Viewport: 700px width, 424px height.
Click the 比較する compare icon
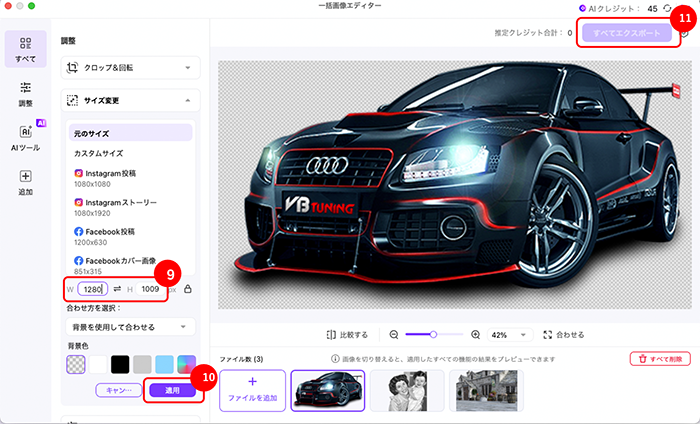331,335
